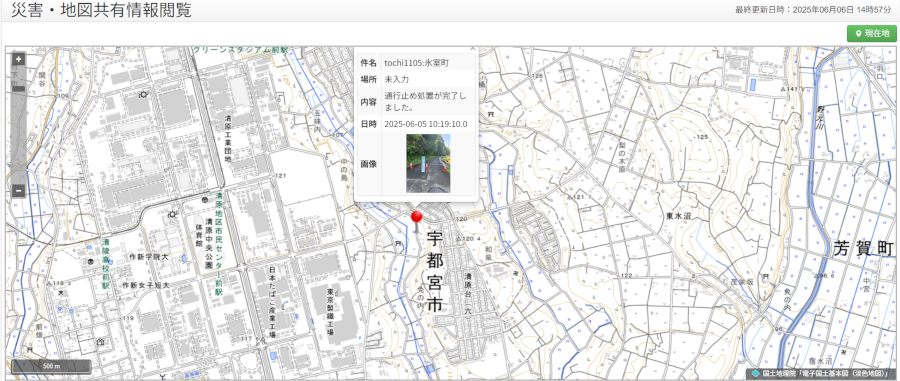900x381 pixels.
Task: Click the 清原工業団地 map label
Action: pyautogui.click(x=227, y=138)
